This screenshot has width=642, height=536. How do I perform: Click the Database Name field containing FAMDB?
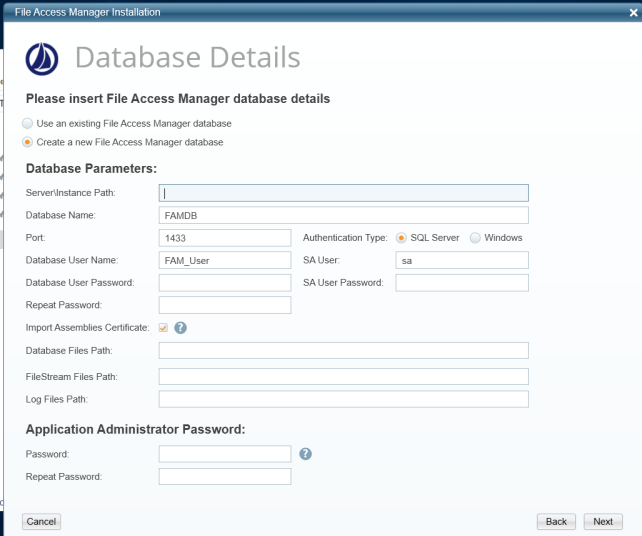click(x=344, y=215)
